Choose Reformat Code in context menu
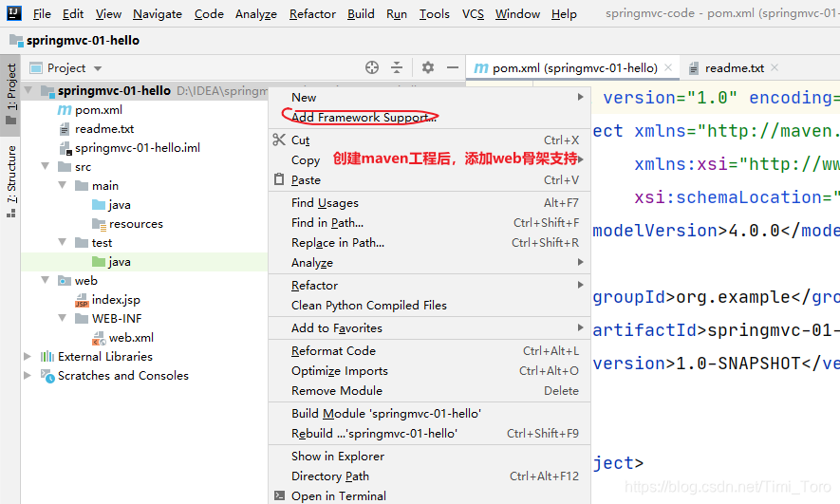 point(429,351)
